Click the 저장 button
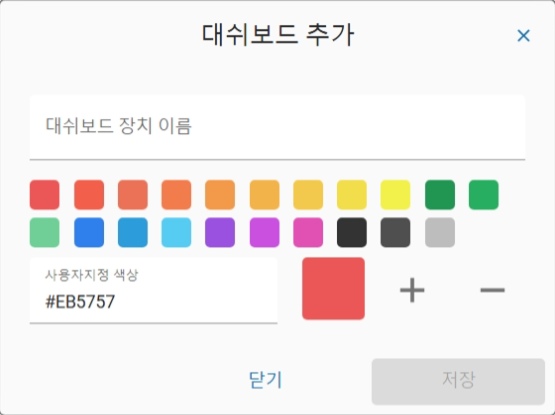This screenshot has width=555, height=415. coord(458,381)
